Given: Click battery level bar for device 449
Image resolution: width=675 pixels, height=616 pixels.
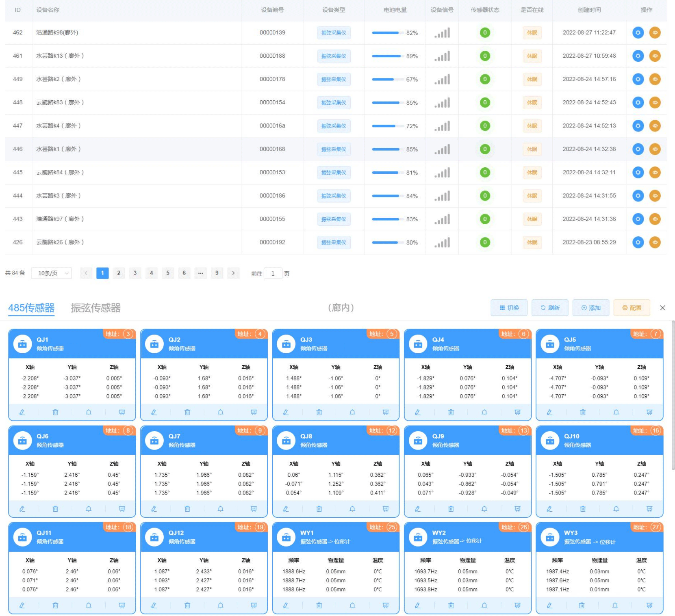Looking at the screenshot, I should tap(386, 79).
